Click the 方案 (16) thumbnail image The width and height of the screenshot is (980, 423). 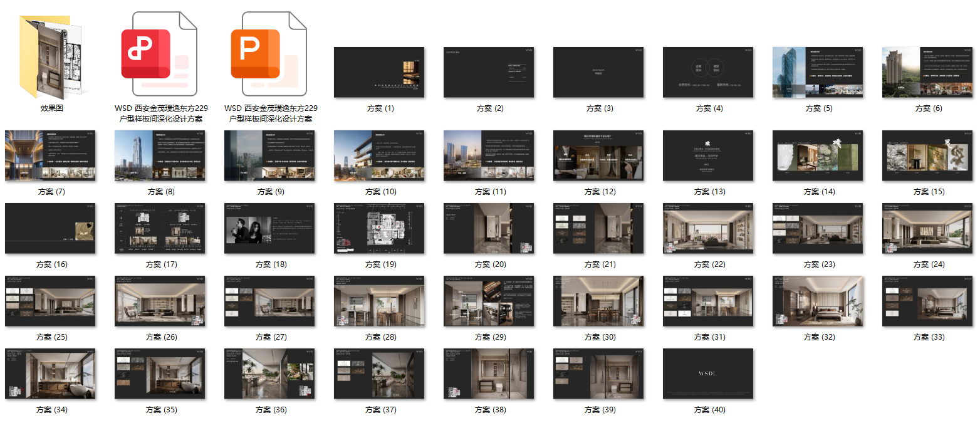50,228
